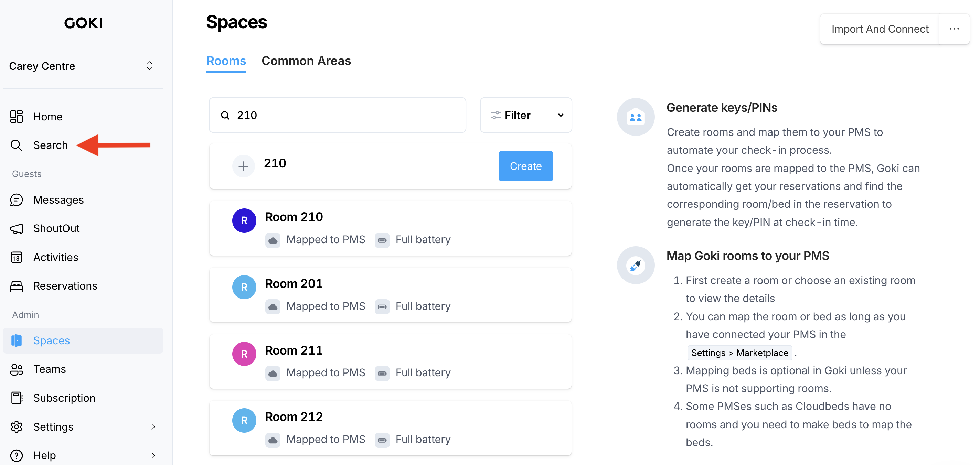Screen dimensions: 980x465
Task: Open Messages via chat bubble icon
Action: [17, 200]
